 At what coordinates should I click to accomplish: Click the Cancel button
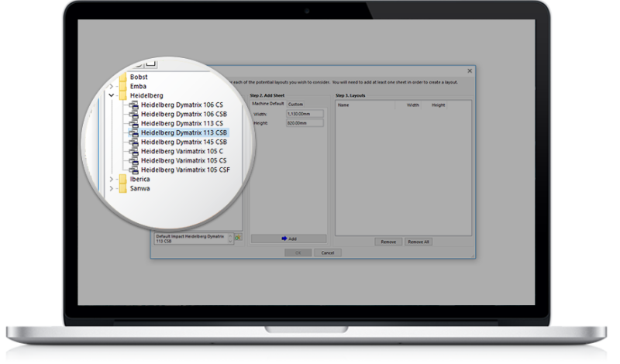(327, 253)
